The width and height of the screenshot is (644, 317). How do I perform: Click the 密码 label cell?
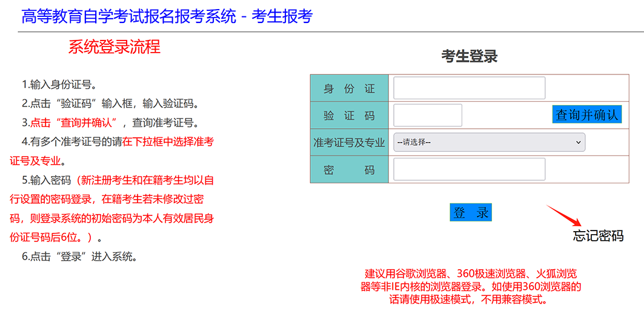(x=349, y=170)
